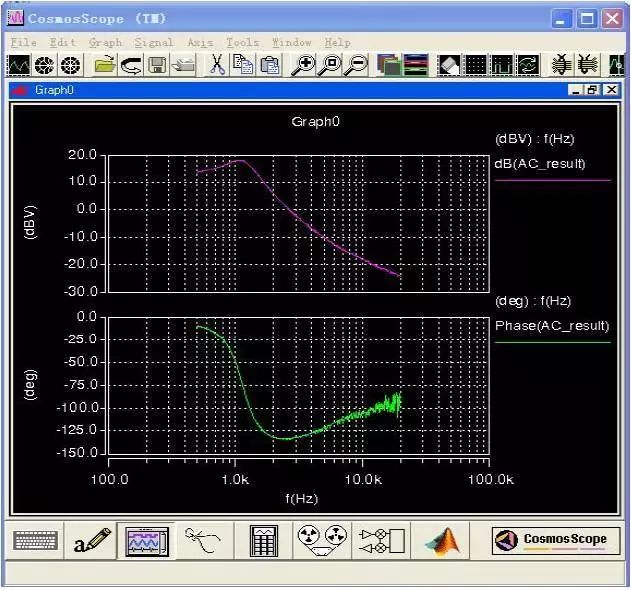Image resolution: width=631 pixels, height=590 pixels.
Task: Click the Zoom In magnifier icon
Action: click(x=303, y=65)
